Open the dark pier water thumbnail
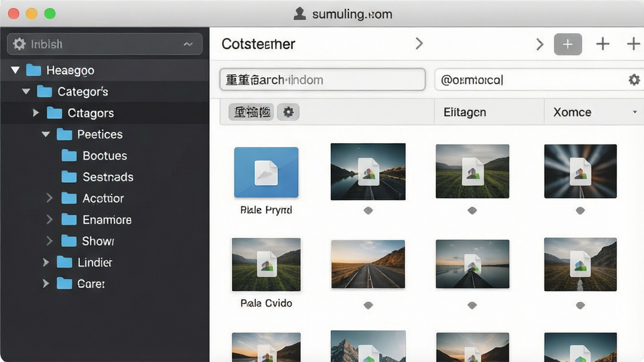The width and height of the screenshot is (644, 362). [472, 264]
